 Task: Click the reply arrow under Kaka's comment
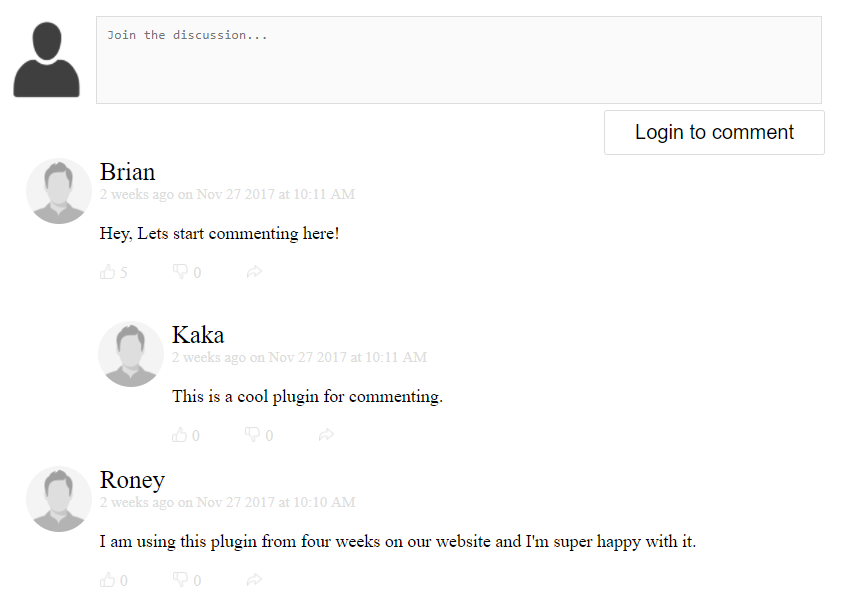(326, 435)
